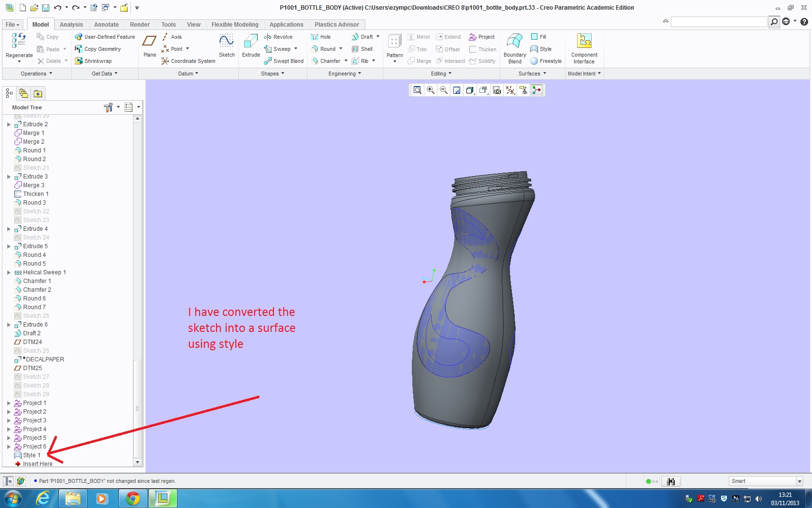Open the Engineering group menu
The width and height of the screenshot is (812, 508).
click(345, 74)
